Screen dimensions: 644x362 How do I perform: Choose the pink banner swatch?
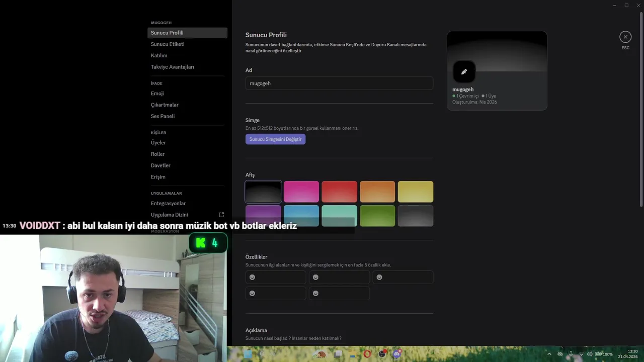click(301, 192)
